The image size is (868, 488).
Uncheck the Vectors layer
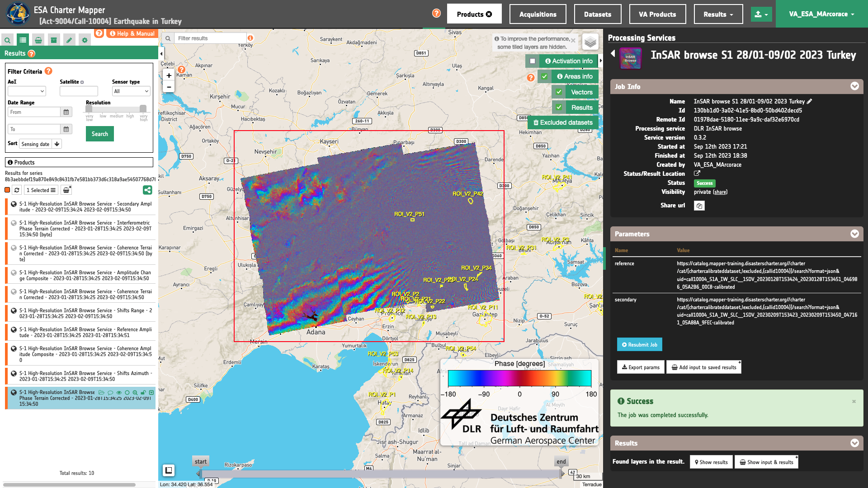[x=559, y=92]
